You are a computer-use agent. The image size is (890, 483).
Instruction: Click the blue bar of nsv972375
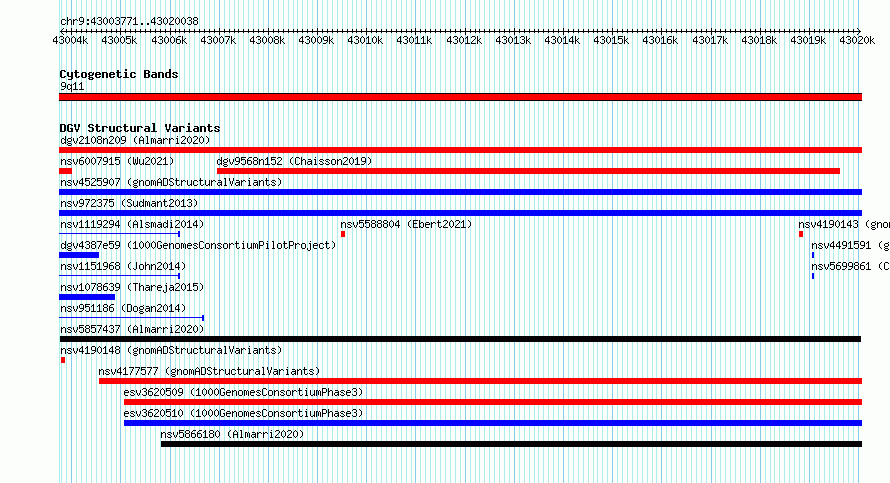coord(460,213)
